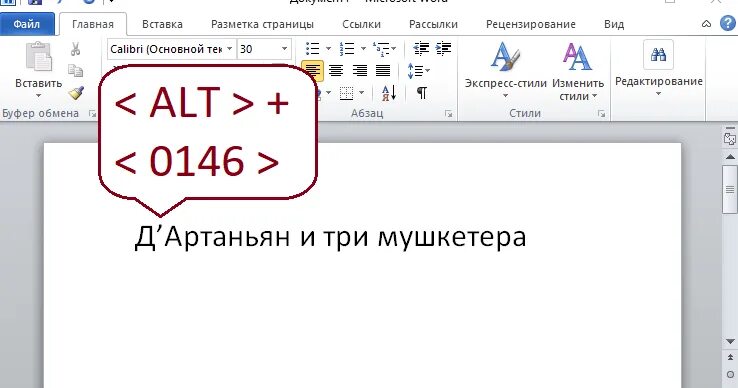This screenshot has width=738, height=388.
Task: Expand the multilevel list dropdown arrow
Action: pos(393,48)
